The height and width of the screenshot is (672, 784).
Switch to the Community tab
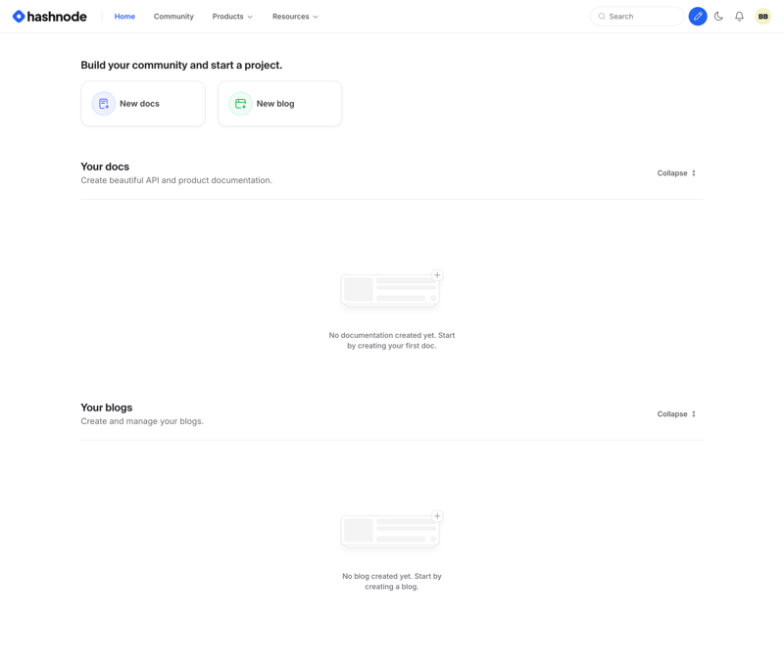pos(173,16)
